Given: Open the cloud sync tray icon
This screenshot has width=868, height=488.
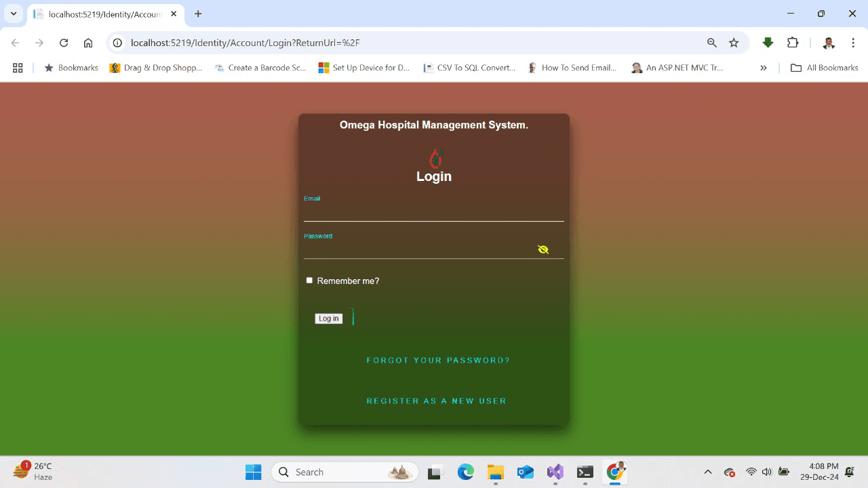Looking at the screenshot, I should (x=730, y=472).
